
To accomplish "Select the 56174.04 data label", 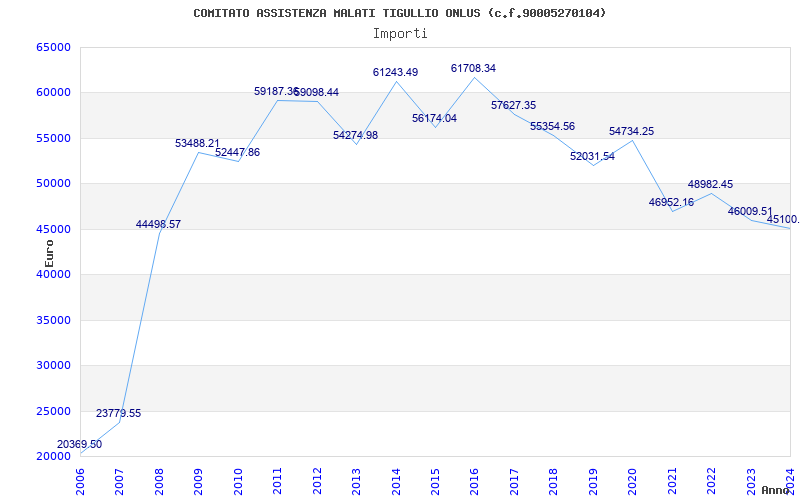I will tap(435, 118).
